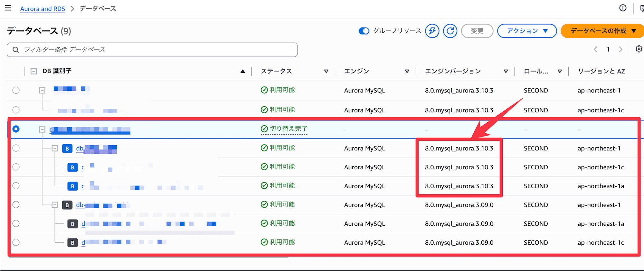Collapse all groups via DB 識別子 header icon

[x=33, y=71]
